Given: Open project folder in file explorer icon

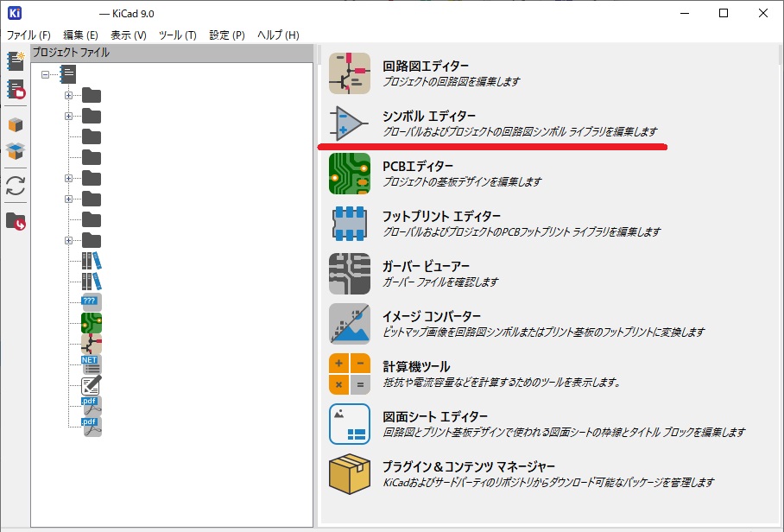Looking at the screenshot, I should 16,221.
